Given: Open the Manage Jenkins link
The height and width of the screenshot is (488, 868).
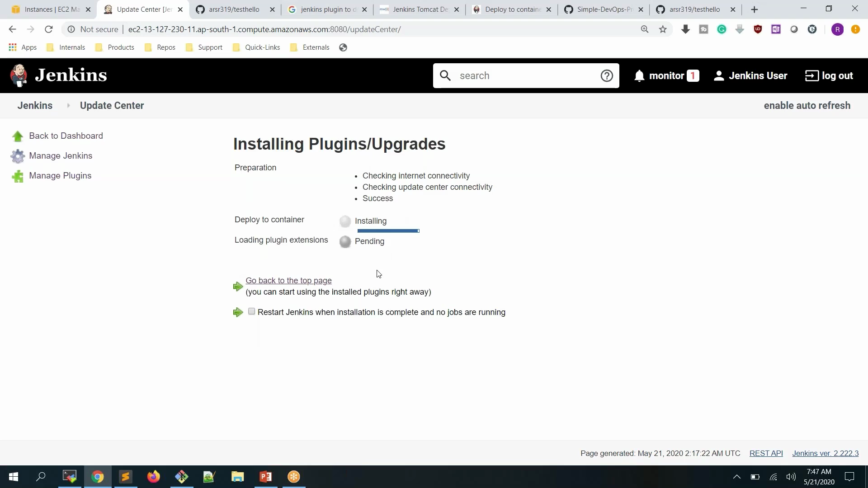Looking at the screenshot, I should 61,156.
